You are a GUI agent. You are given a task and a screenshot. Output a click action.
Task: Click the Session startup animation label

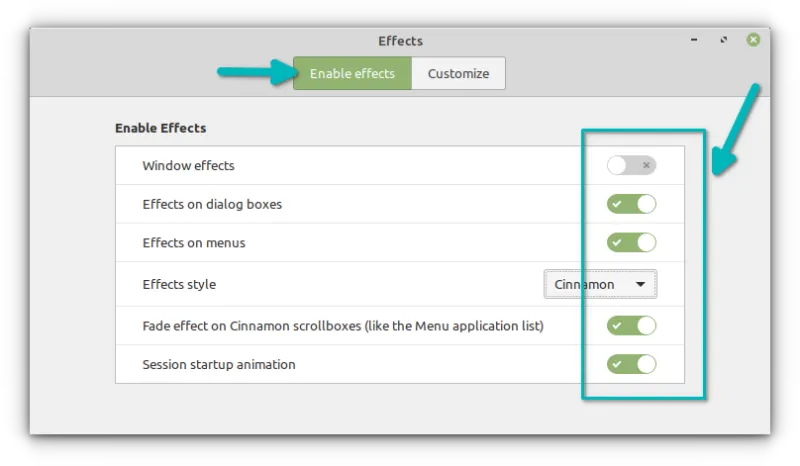click(x=218, y=364)
